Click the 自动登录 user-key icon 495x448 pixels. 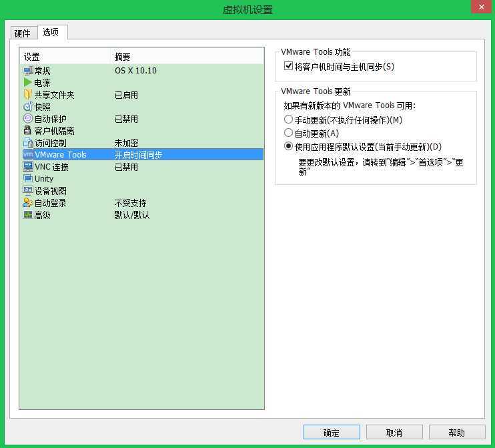pos(28,202)
